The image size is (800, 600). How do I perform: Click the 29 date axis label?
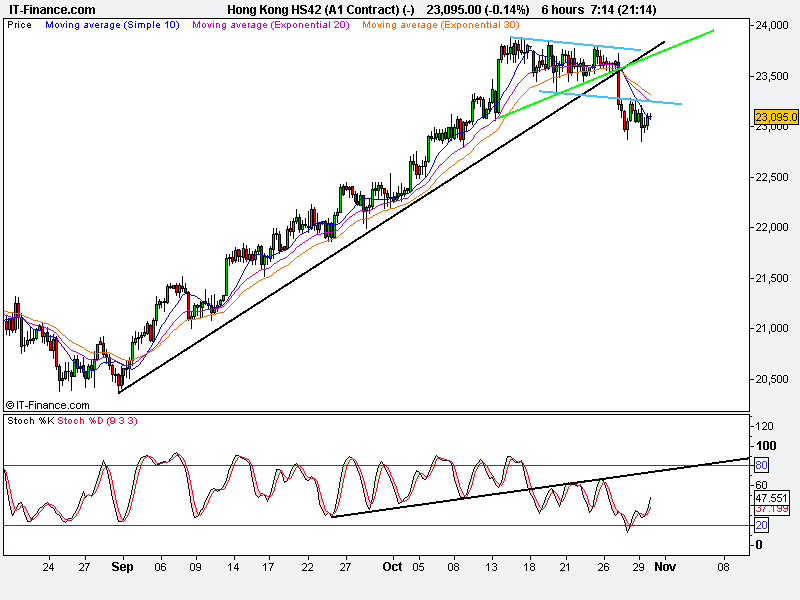click(x=638, y=567)
